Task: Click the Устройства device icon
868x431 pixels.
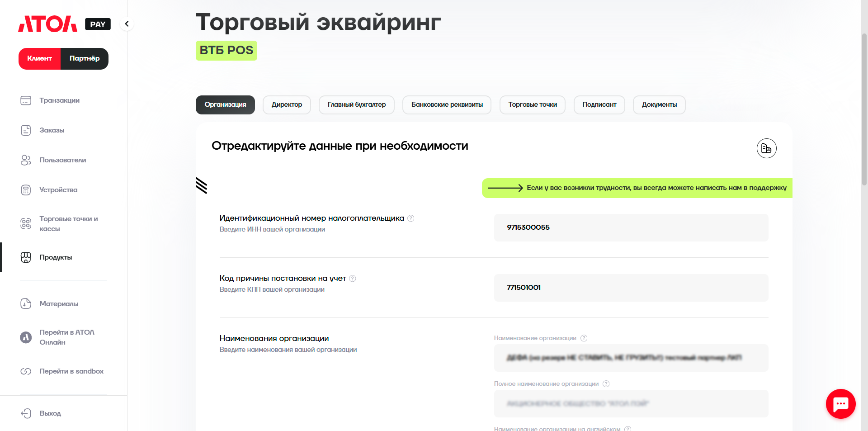Action: click(x=26, y=190)
